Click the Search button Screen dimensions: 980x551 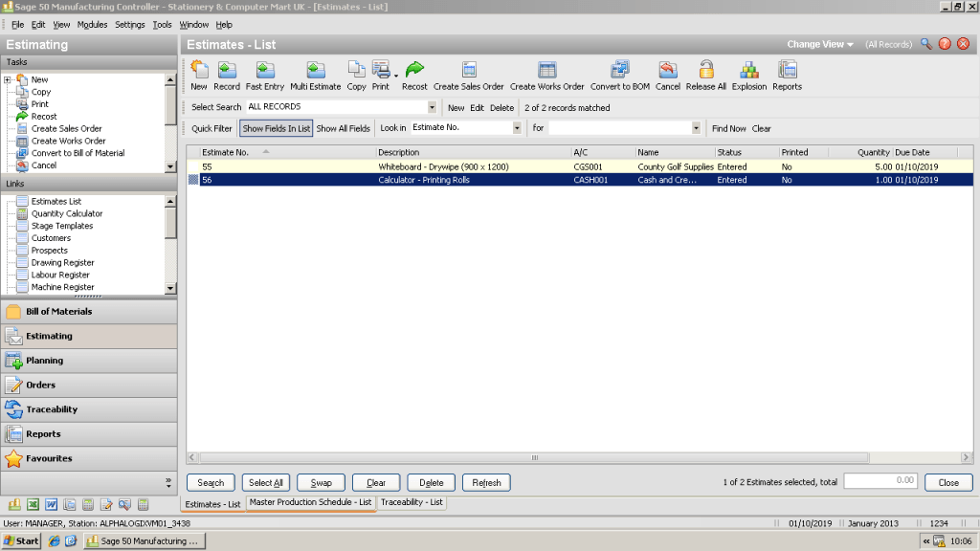tap(211, 483)
